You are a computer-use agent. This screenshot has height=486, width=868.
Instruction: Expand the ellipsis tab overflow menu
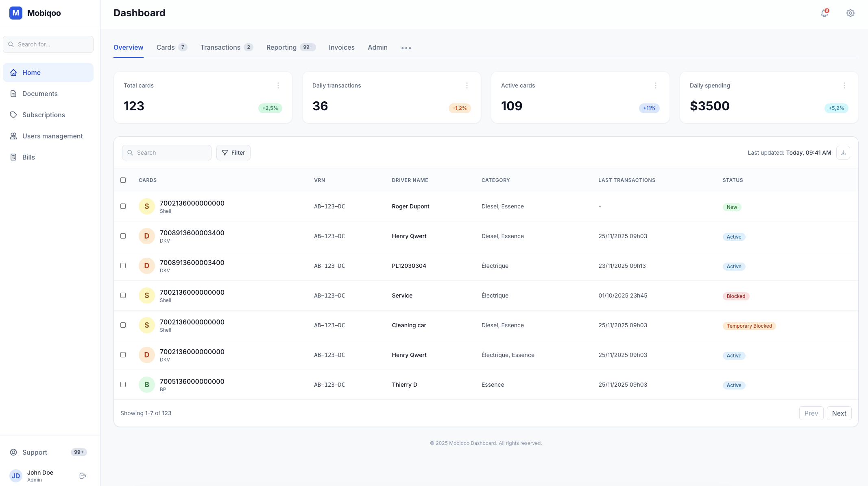point(406,48)
